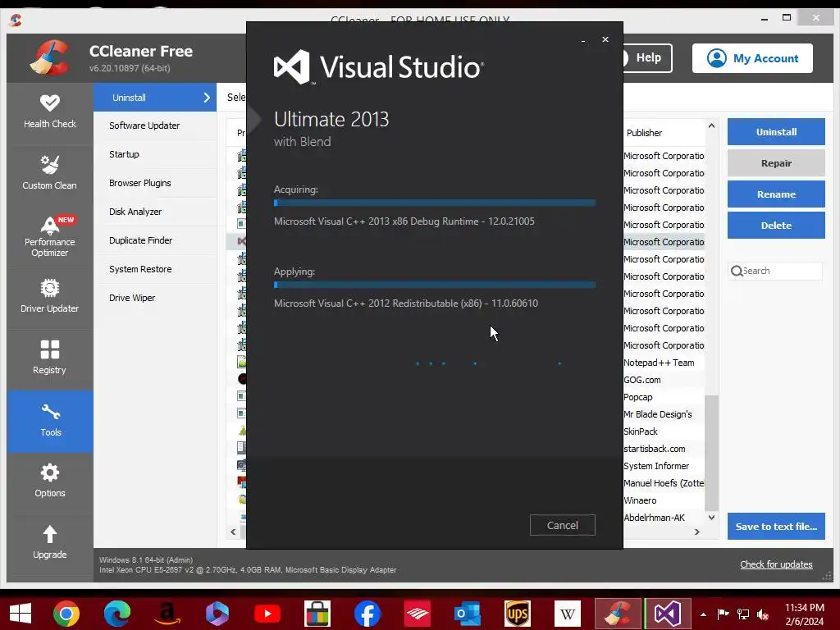Open Registry cleaner section

pyautogui.click(x=50, y=358)
